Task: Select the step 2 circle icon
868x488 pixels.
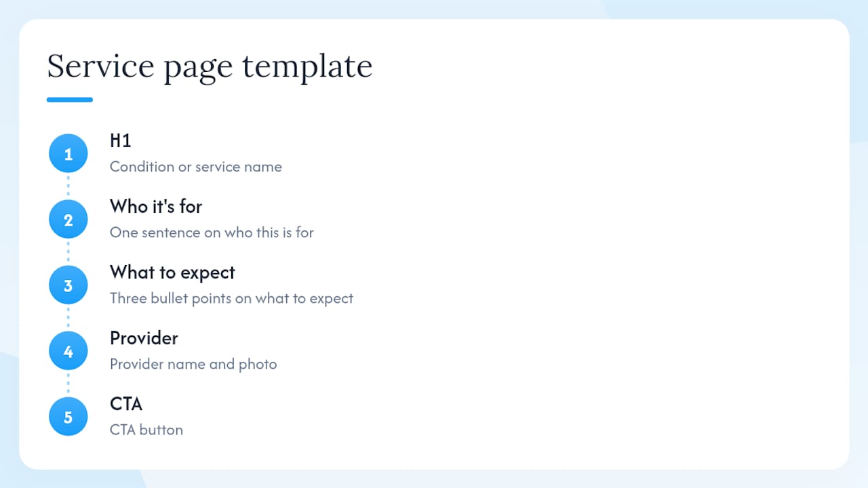Action: [x=68, y=220]
